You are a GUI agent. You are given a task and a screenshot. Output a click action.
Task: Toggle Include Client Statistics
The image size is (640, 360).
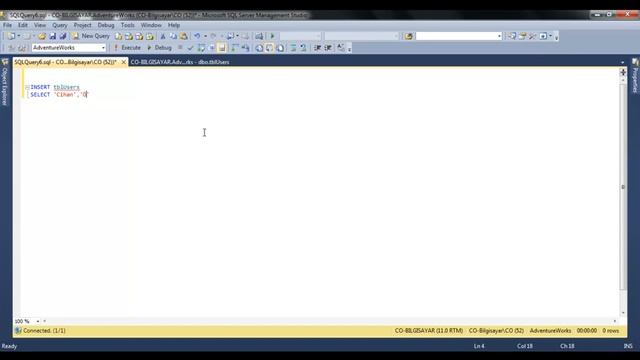[x=245, y=48]
